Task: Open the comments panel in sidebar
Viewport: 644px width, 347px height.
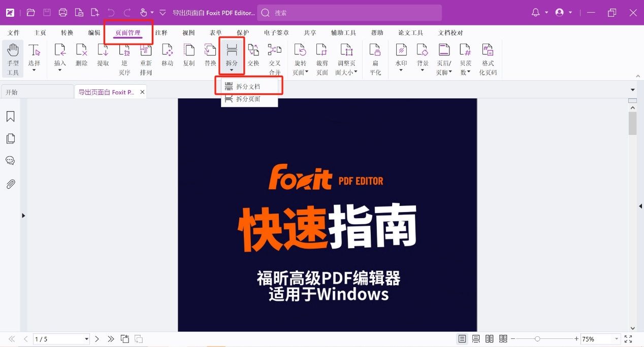Action: click(x=10, y=161)
